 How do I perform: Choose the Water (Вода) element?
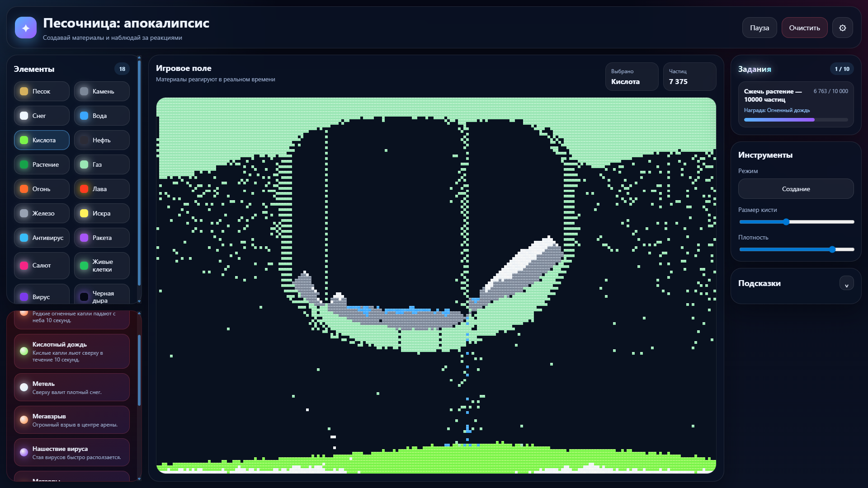click(102, 116)
